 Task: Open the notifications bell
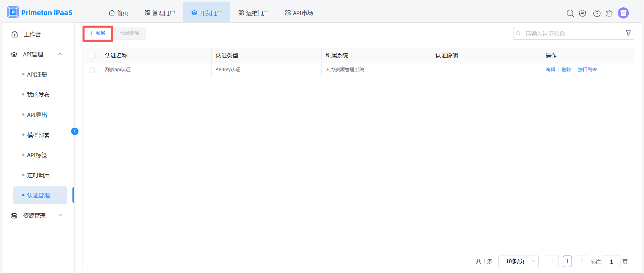pos(609,13)
